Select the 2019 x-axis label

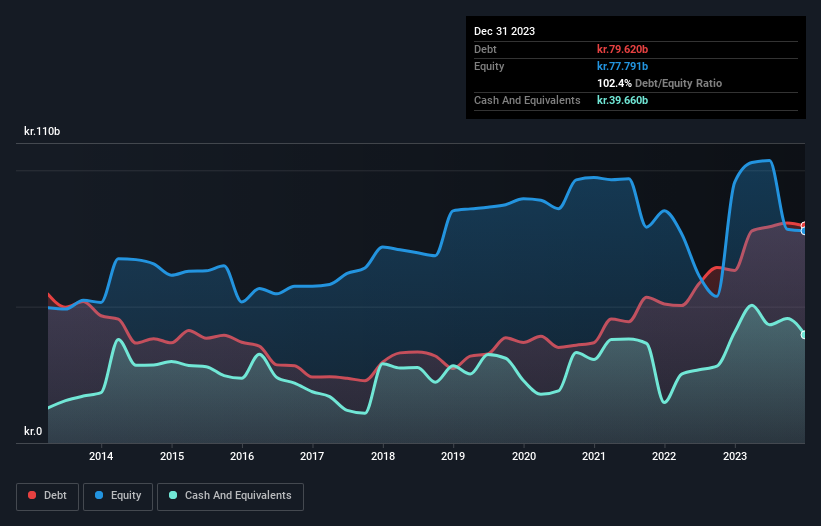pyautogui.click(x=453, y=456)
